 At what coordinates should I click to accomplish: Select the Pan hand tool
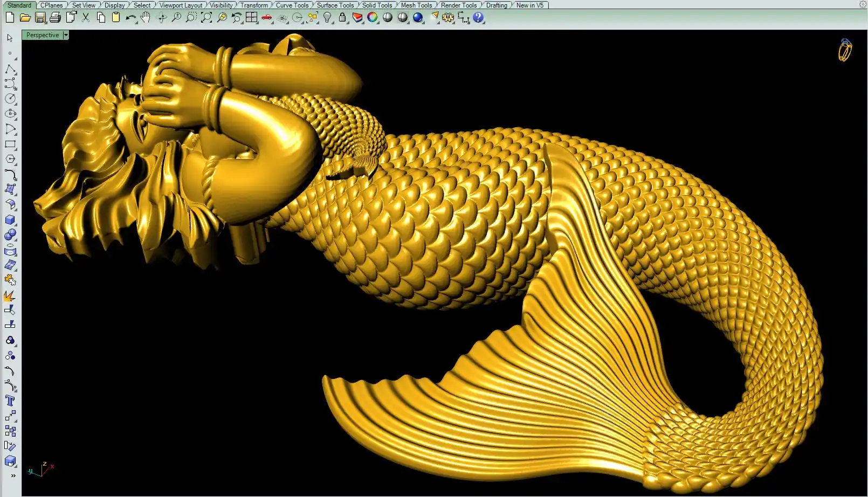tap(146, 18)
